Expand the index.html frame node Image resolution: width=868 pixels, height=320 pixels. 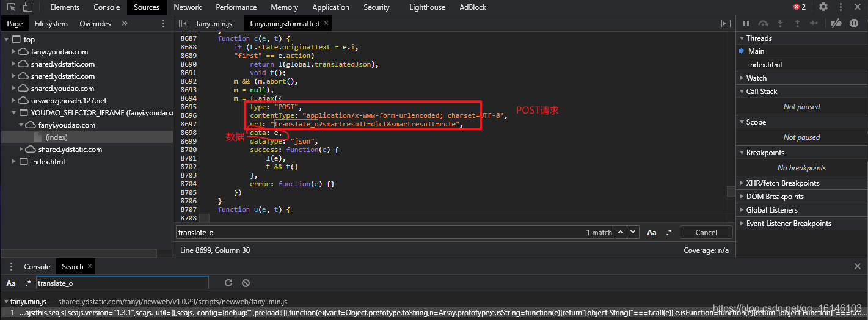14,161
